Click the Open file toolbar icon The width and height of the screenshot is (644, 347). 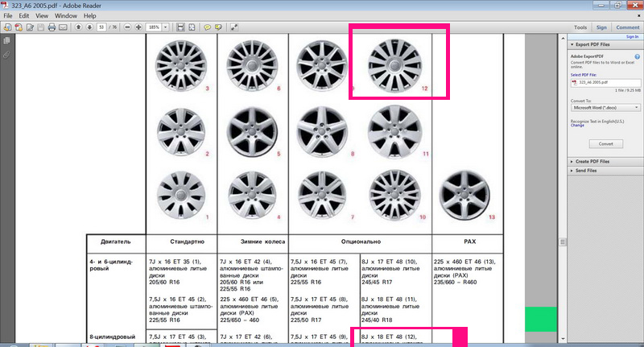point(7,27)
